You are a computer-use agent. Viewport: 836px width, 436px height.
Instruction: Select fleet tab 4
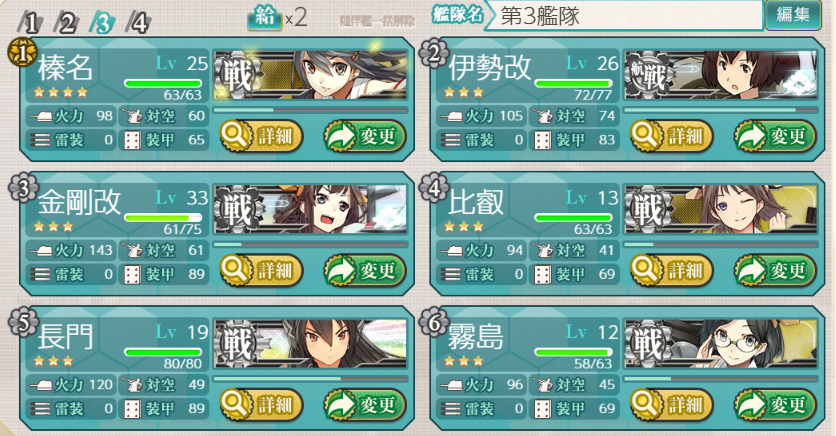coord(139,23)
